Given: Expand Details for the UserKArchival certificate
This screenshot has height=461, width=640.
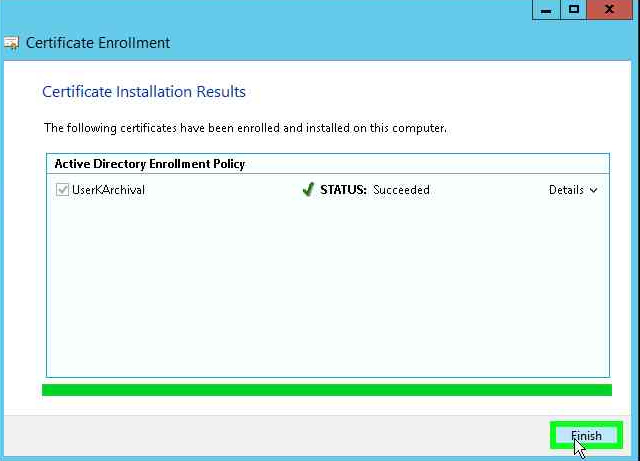Looking at the screenshot, I should click(573, 190).
